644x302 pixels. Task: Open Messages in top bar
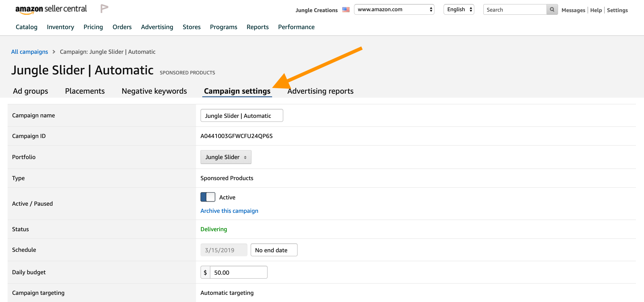tap(573, 10)
